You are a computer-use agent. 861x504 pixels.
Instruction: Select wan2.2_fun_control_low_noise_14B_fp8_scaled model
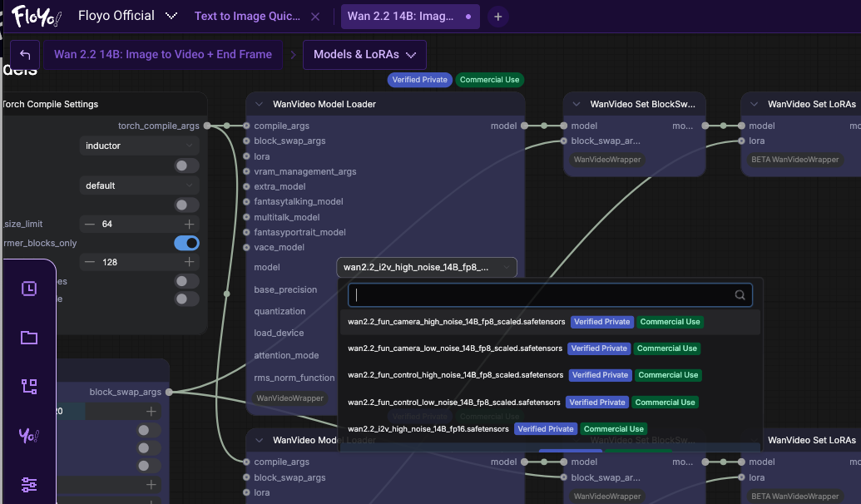click(x=550, y=403)
